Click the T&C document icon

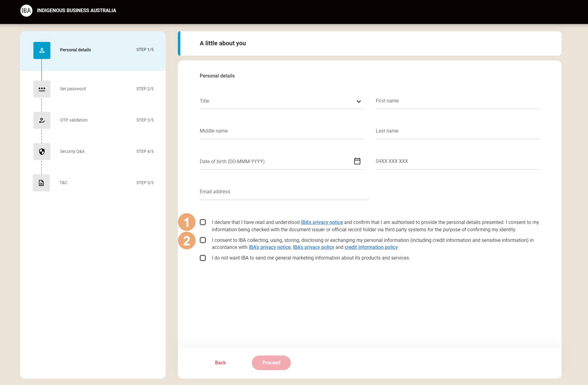[x=41, y=183]
